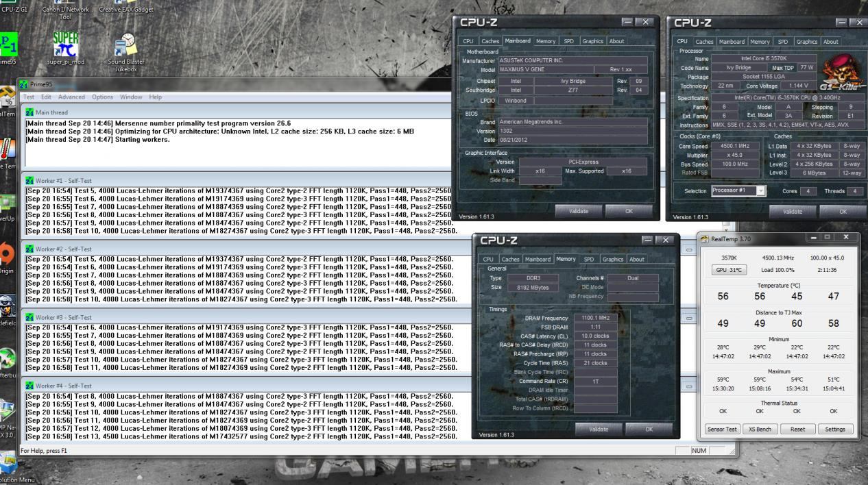868x485 pixels.
Task: Switch to SPD tab in Memory CPU-Z window
Action: (588, 259)
